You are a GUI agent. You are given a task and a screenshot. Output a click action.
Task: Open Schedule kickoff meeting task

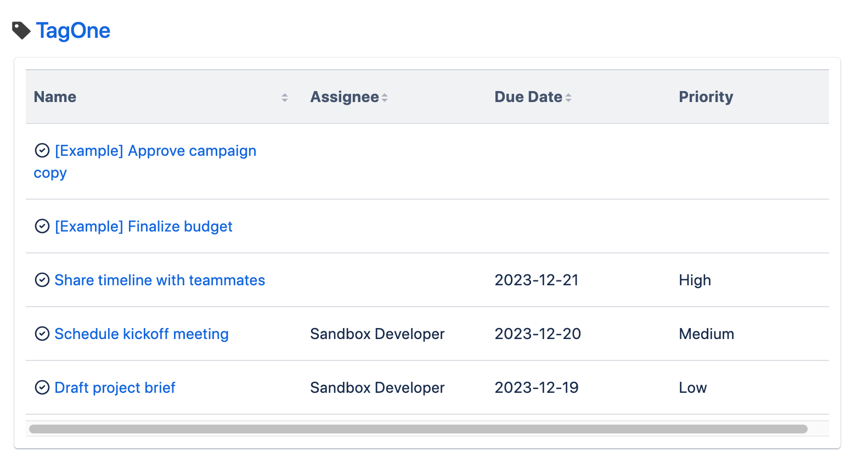click(142, 334)
